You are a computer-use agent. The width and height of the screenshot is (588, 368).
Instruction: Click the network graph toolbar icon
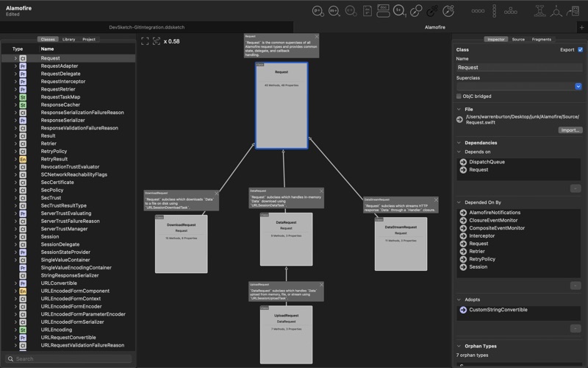coord(539,11)
